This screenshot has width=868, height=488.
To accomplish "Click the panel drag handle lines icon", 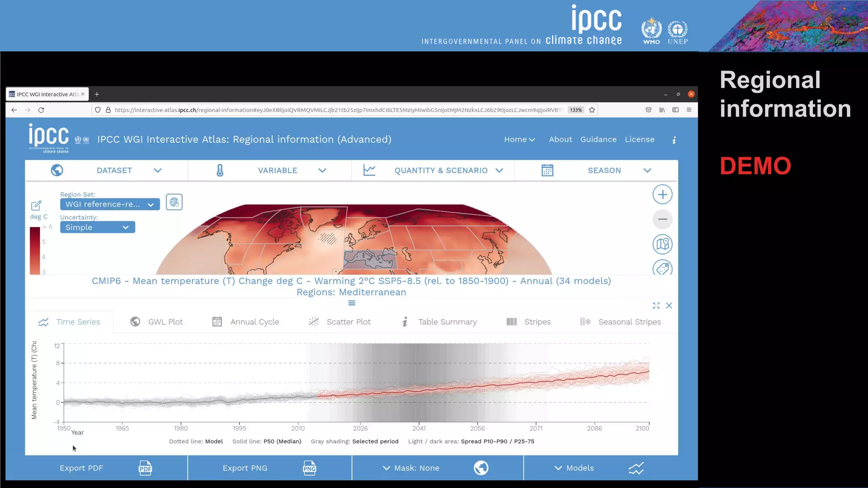I will point(352,303).
